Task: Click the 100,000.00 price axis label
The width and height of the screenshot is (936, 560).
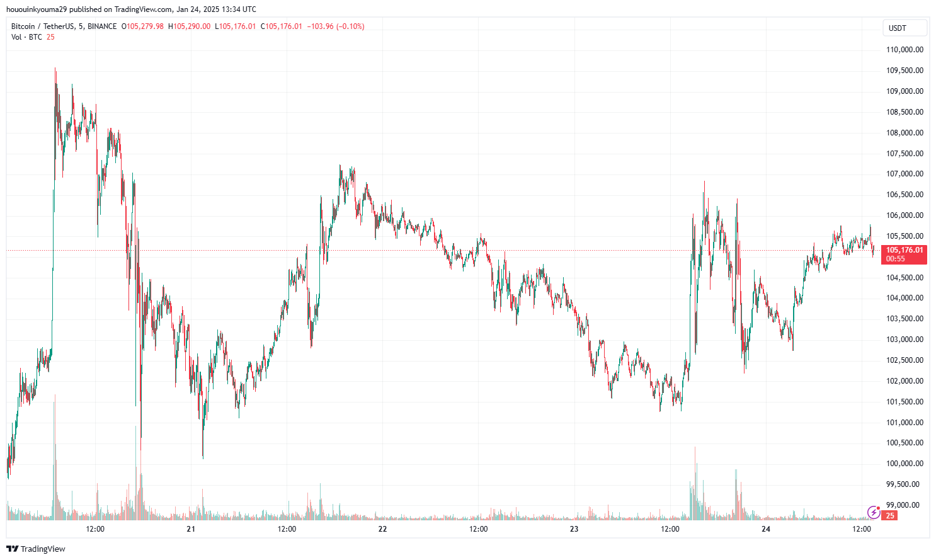Action: tap(905, 464)
